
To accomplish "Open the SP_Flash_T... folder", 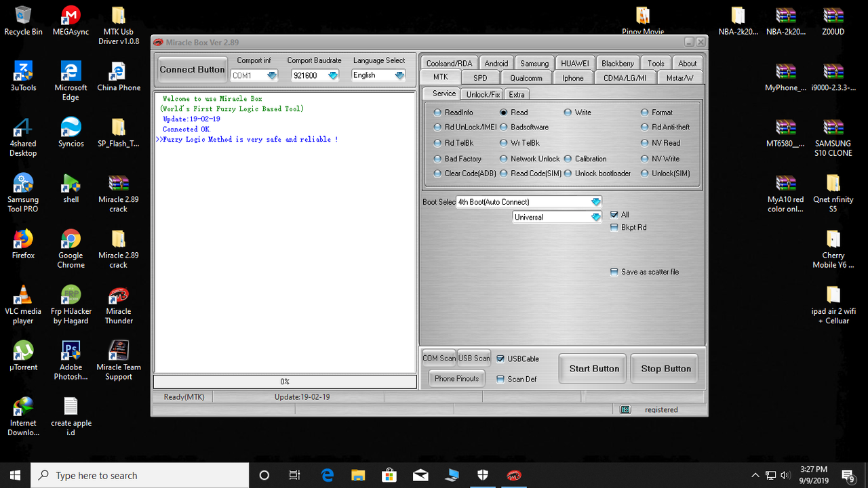I will (119, 133).
